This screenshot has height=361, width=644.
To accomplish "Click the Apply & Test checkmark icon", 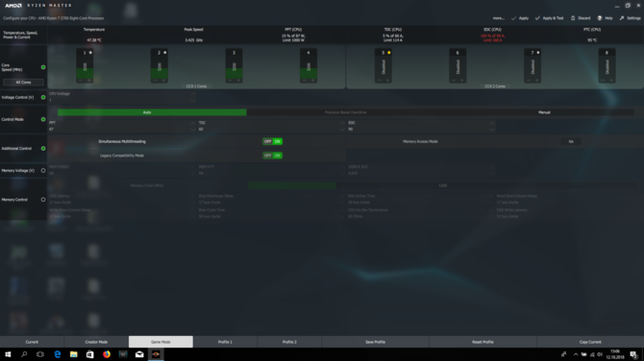I will 537,18.
